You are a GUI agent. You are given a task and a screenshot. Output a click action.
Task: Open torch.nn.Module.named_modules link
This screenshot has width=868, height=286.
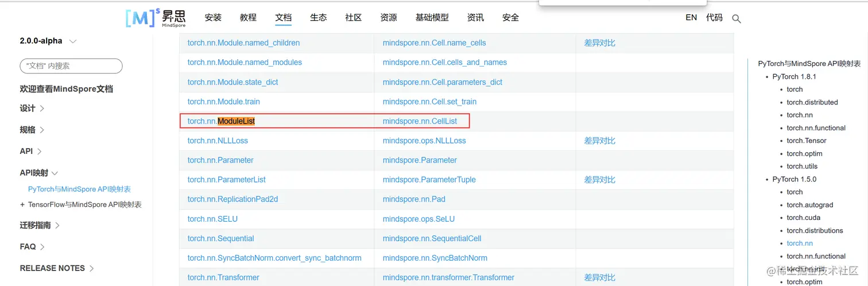pos(245,63)
